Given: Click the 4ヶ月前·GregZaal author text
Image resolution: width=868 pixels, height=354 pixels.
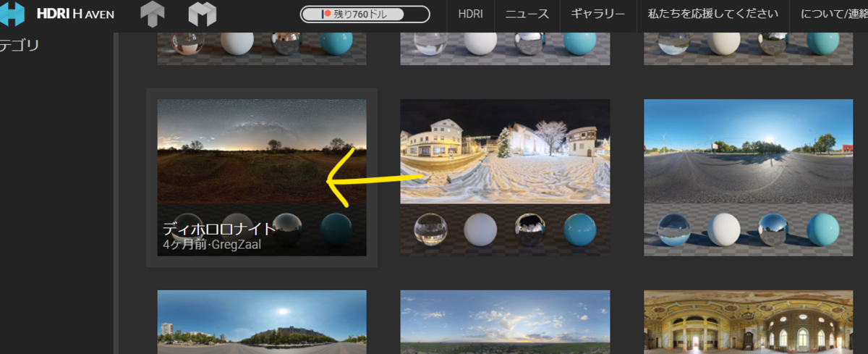Looking at the screenshot, I should [212, 245].
